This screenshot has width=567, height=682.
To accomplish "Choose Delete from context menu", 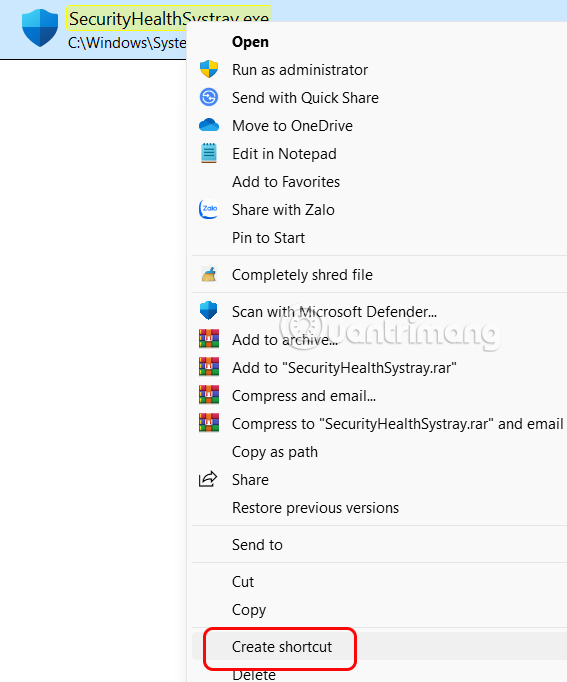I will 254,675.
